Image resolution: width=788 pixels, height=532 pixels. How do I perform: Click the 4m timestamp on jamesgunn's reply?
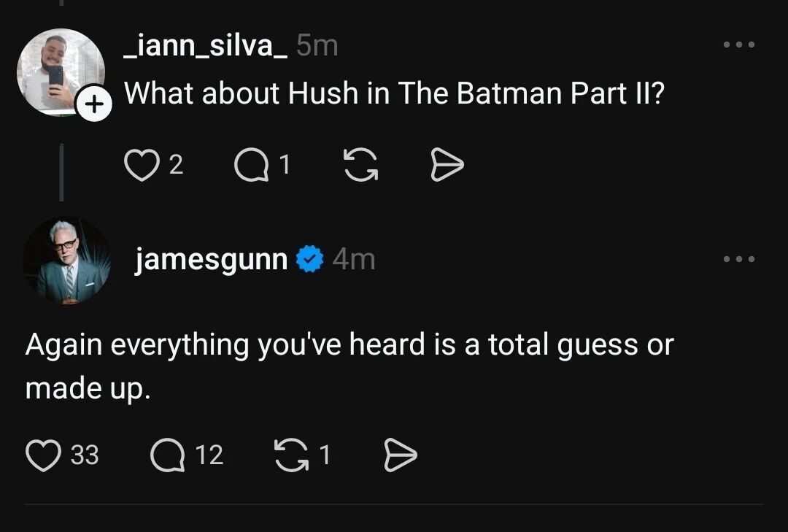coord(354,259)
